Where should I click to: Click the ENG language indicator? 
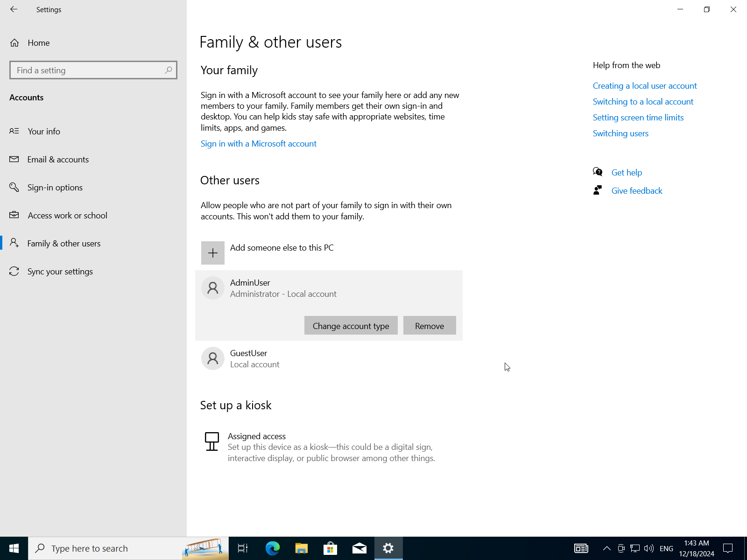pos(666,548)
